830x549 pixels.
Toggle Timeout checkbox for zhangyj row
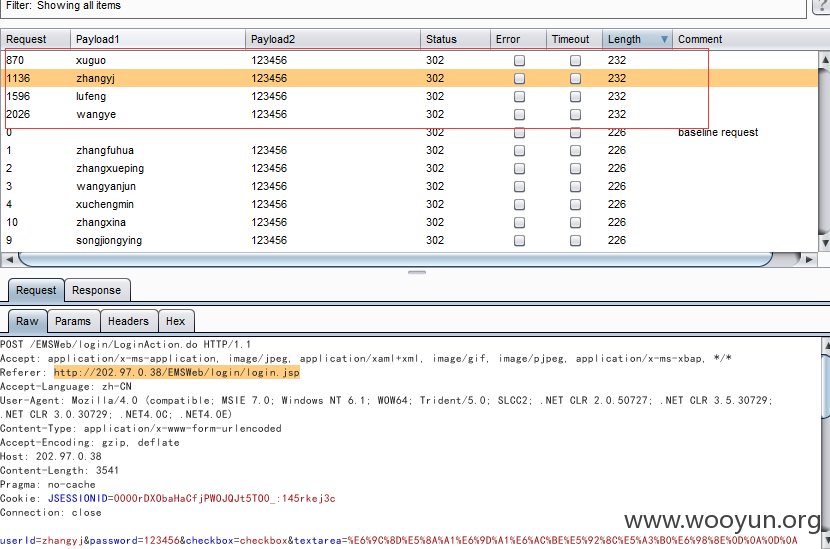click(575, 78)
